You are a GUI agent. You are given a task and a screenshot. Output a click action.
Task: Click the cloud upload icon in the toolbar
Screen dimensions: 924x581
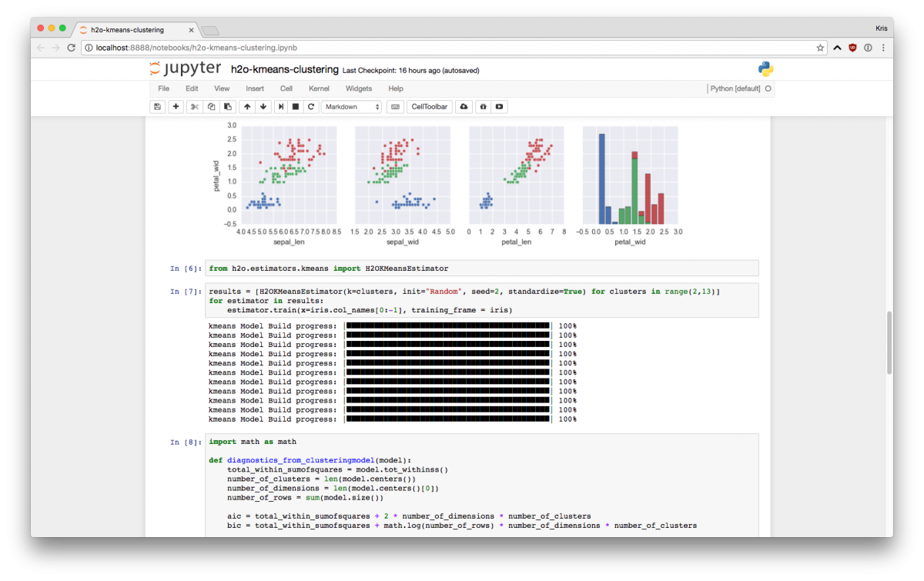pyautogui.click(x=464, y=107)
